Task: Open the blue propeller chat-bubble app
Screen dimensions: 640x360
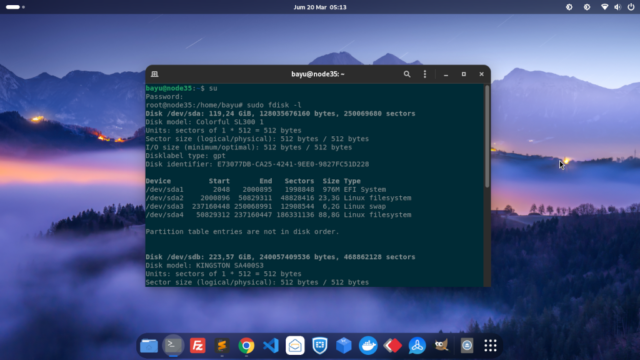Action: click(x=417, y=346)
